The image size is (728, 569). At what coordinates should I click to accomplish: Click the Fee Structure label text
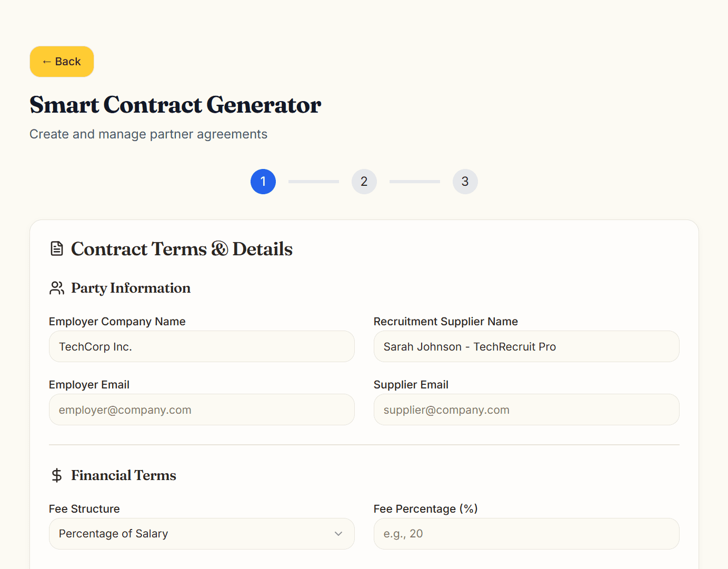[x=84, y=509]
